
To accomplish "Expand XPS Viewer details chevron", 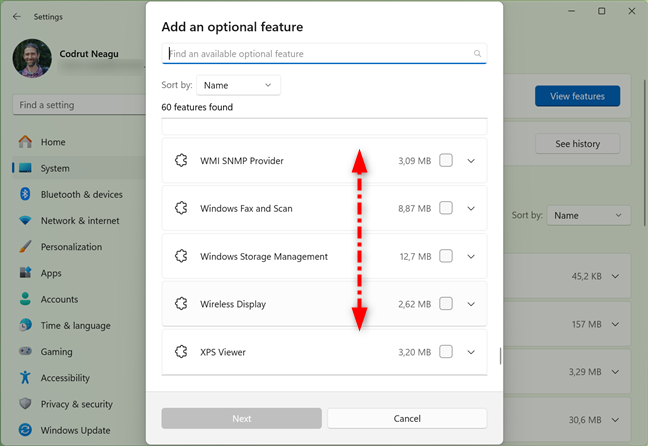I will 471,352.
